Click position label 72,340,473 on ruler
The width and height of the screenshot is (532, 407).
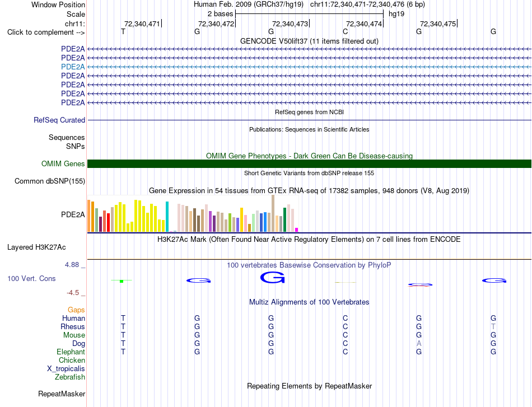(x=290, y=24)
